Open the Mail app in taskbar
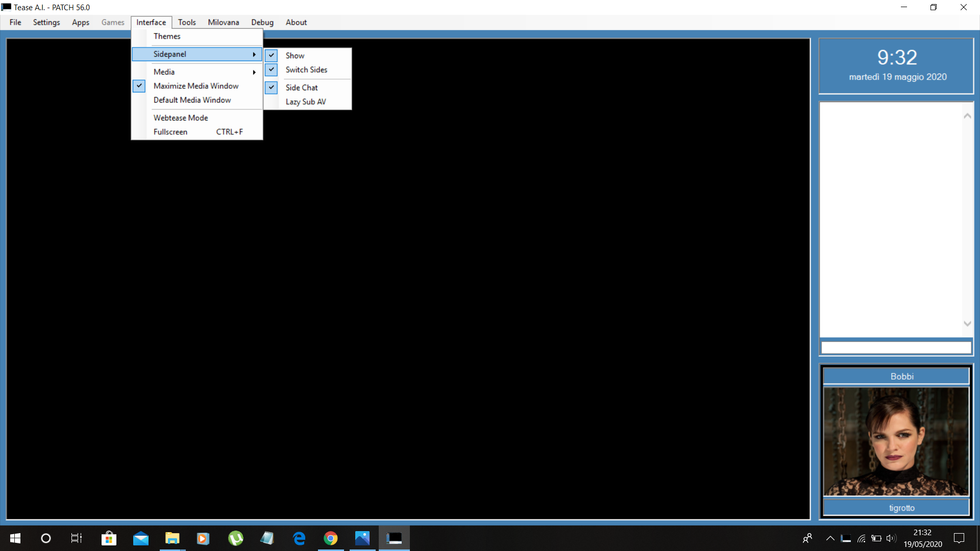This screenshot has width=980, height=551. point(140,538)
